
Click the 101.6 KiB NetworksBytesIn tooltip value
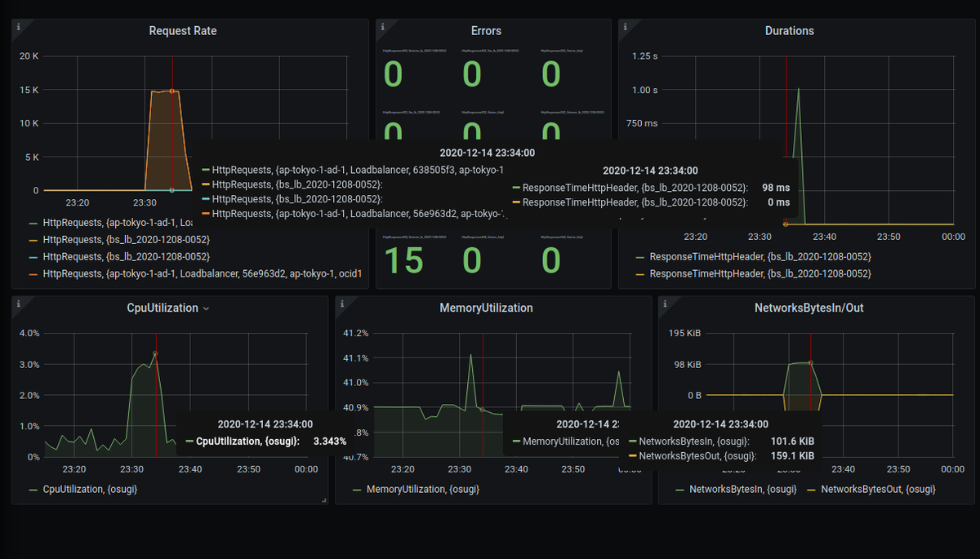point(792,441)
